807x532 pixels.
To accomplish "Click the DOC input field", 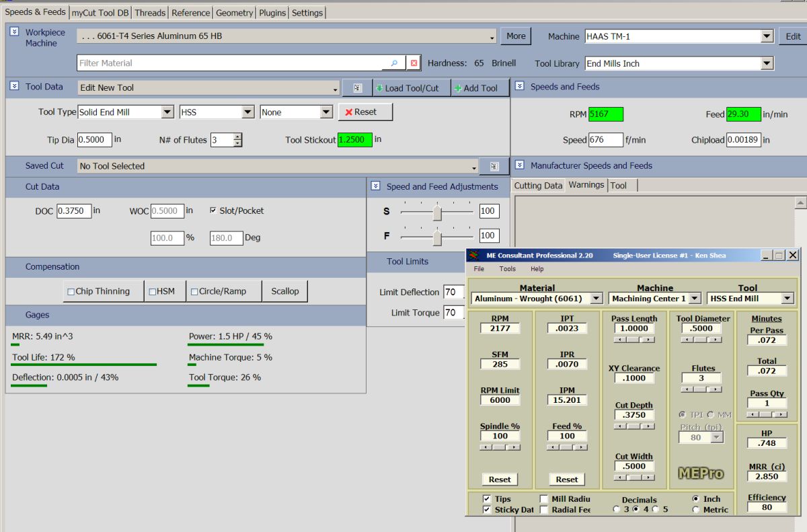I will tap(73, 211).
